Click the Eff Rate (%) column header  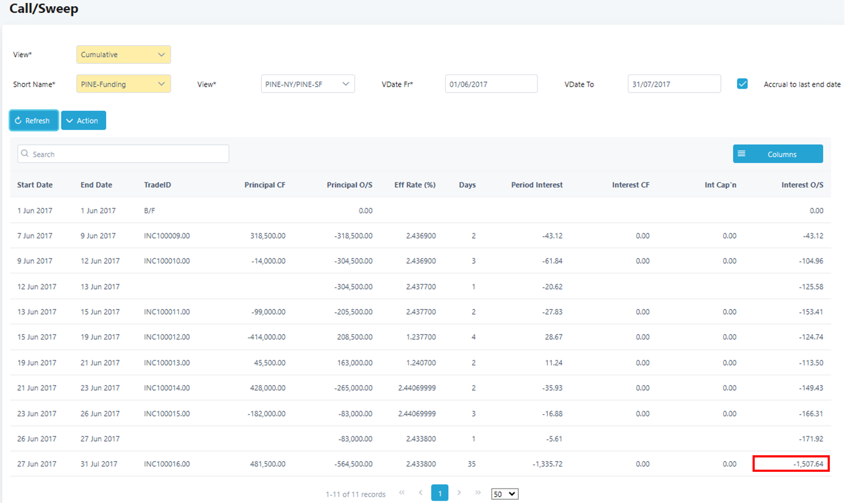click(415, 185)
